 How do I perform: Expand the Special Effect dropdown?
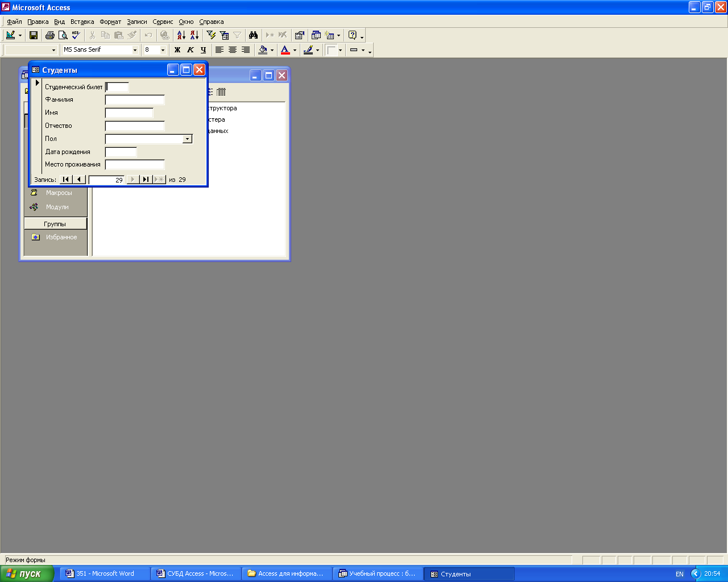[x=363, y=50]
